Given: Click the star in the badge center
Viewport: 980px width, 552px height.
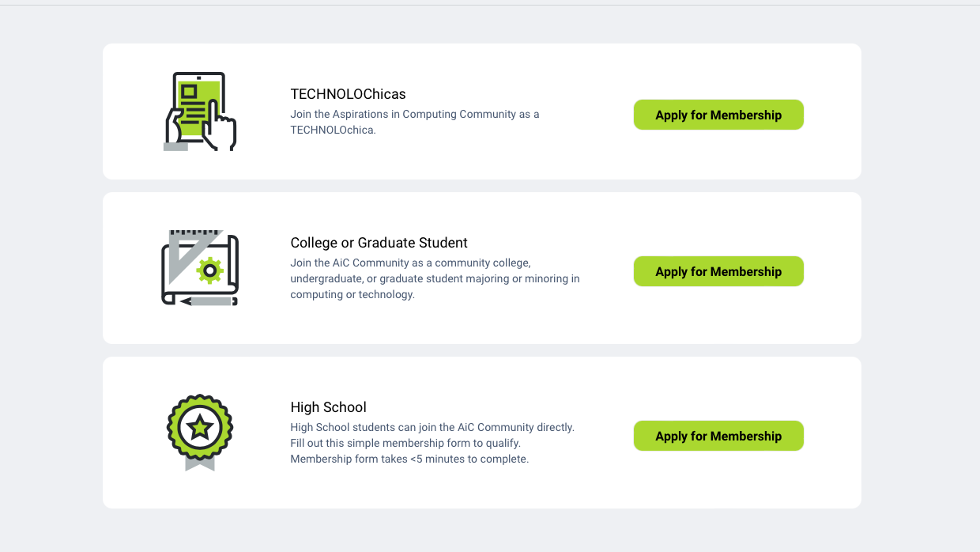Looking at the screenshot, I should pos(200,428).
